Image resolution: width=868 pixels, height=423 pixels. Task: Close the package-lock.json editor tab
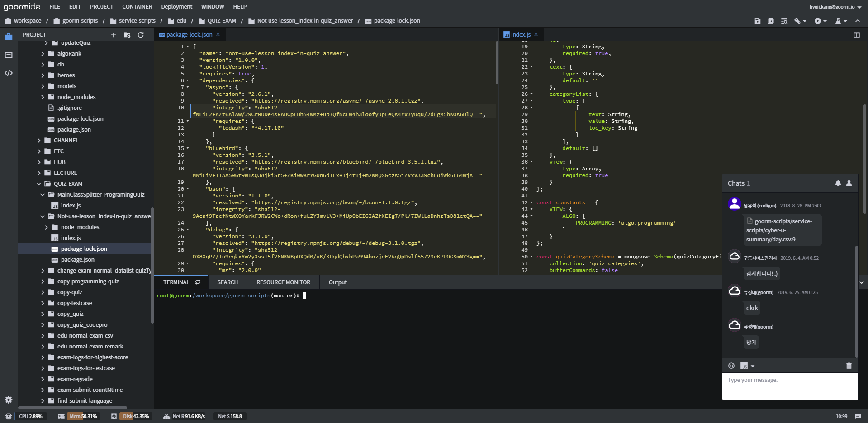click(218, 34)
